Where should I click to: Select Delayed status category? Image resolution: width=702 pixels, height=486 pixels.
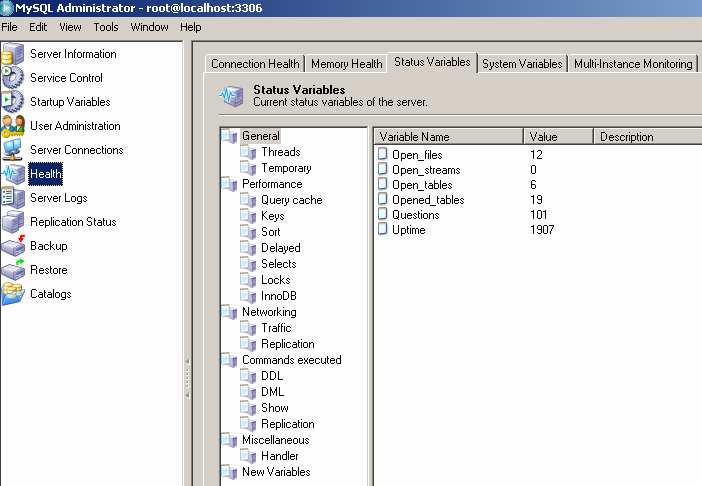click(x=281, y=248)
